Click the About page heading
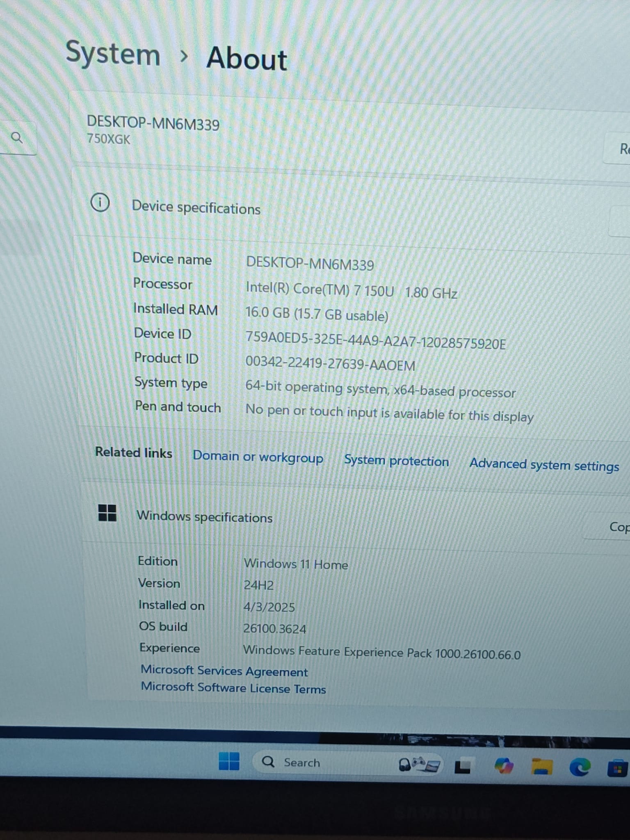Screen dimensions: 630x840 tap(247, 58)
